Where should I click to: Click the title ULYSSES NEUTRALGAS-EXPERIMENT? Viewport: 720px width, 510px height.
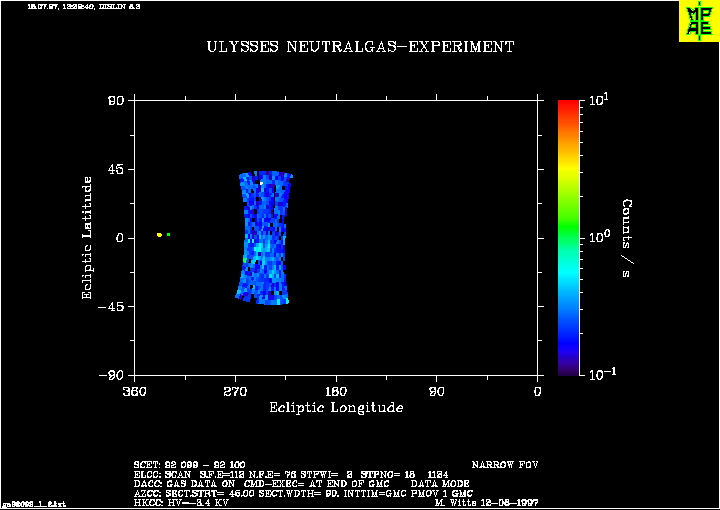[360, 47]
